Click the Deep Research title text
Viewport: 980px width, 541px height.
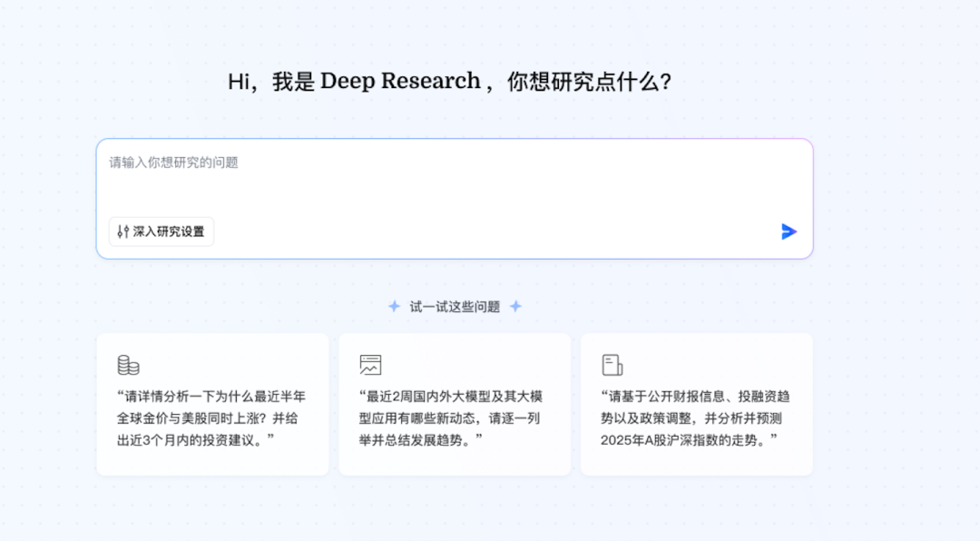tap(400, 82)
